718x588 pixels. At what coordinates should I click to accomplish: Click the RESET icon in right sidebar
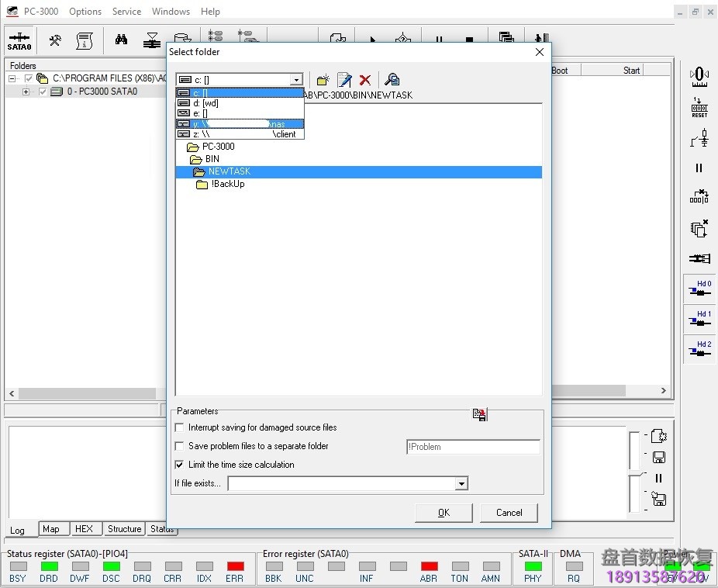click(699, 108)
